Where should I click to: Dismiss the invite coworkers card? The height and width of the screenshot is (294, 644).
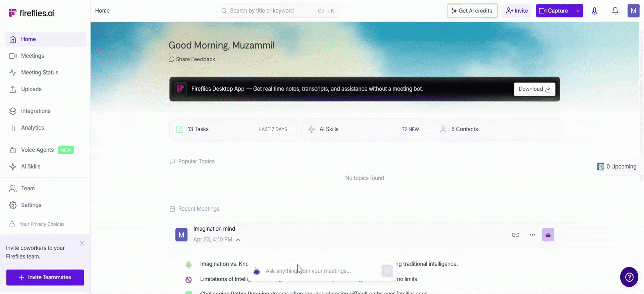[x=82, y=243]
